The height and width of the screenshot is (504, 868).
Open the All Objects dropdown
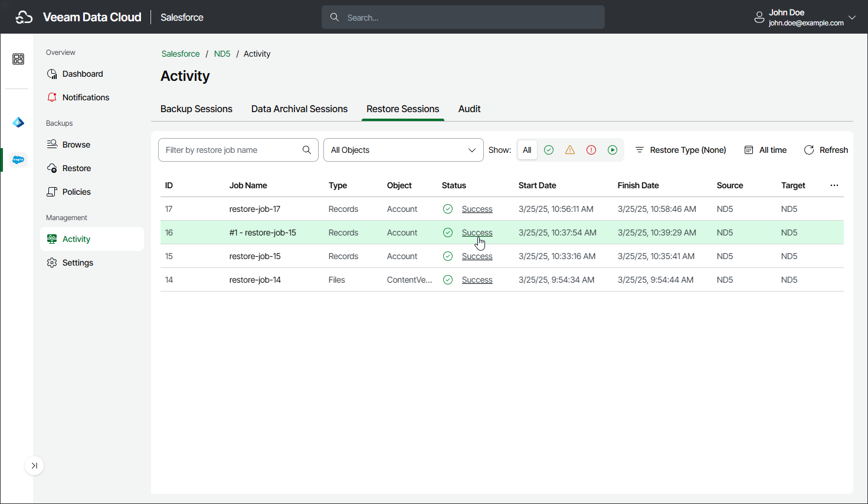[404, 150]
